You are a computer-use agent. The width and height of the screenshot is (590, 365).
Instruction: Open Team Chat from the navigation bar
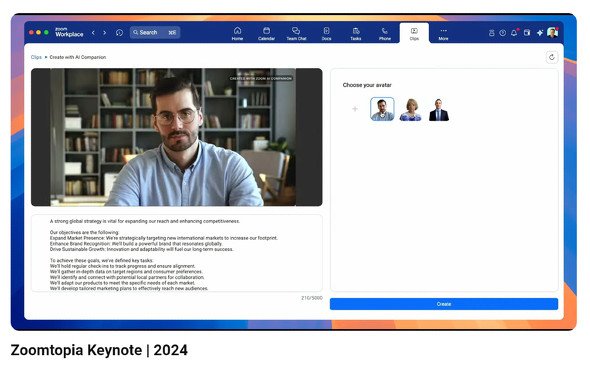click(x=296, y=33)
